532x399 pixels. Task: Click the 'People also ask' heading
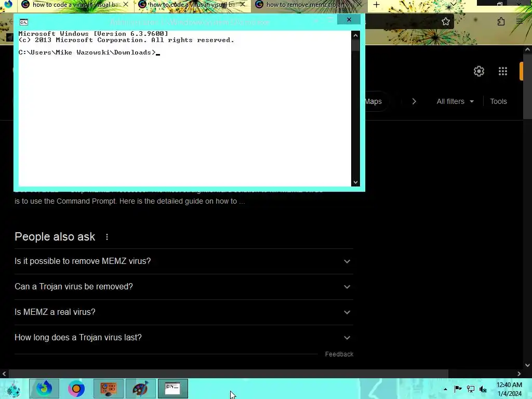55,237
